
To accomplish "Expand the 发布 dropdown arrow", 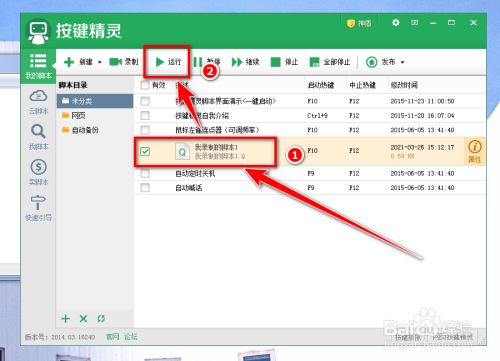I will tap(402, 62).
